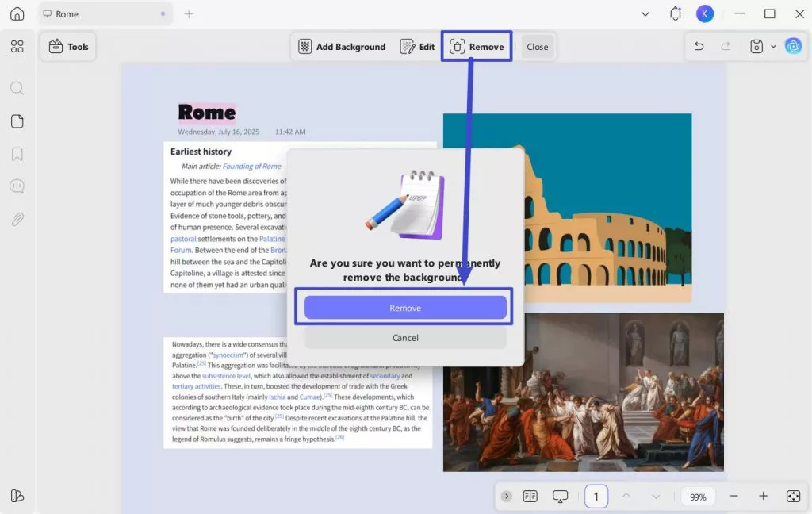Click the pastoral link
Image resolution: width=812 pixels, height=514 pixels.
183,239
